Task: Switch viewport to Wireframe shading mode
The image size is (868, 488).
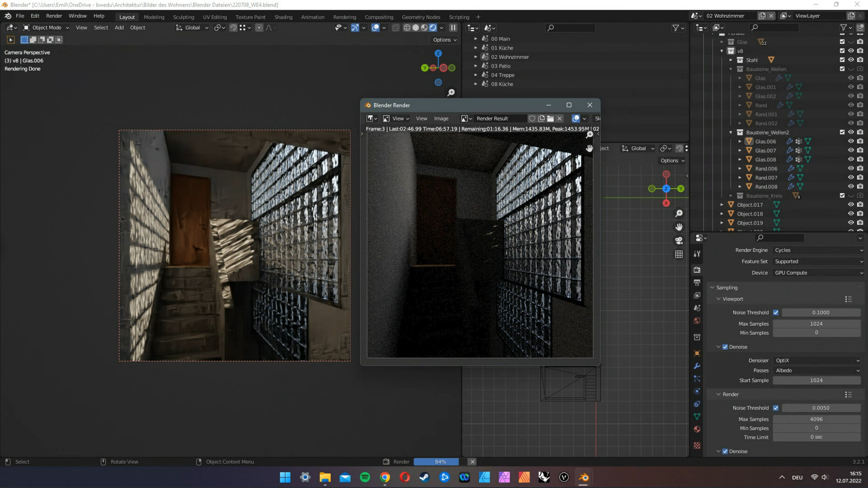Action: pyautogui.click(x=407, y=28)
